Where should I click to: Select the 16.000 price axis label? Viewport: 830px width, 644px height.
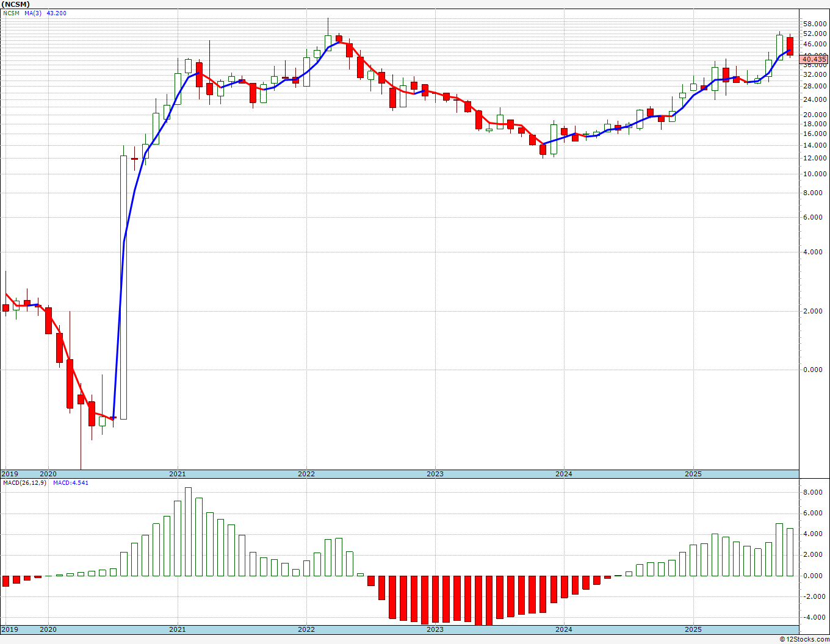[x=815, y=134]
